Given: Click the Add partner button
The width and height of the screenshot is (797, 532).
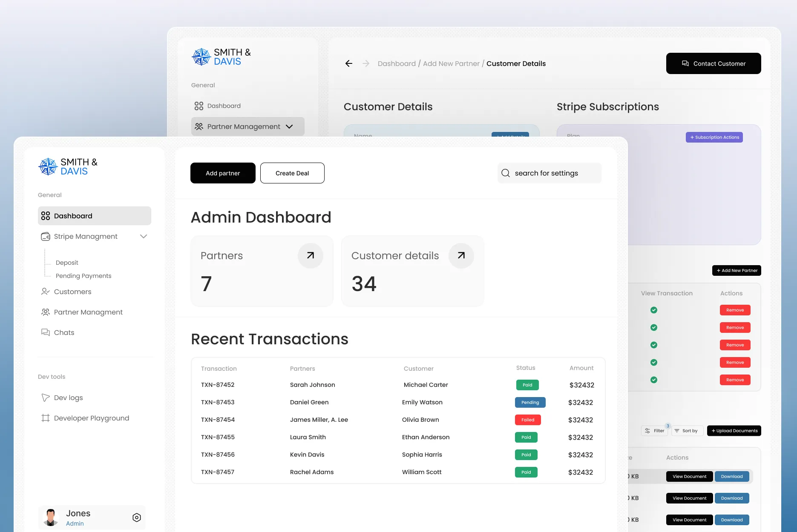Looking at the screenshot, I should tap(223, 173).
